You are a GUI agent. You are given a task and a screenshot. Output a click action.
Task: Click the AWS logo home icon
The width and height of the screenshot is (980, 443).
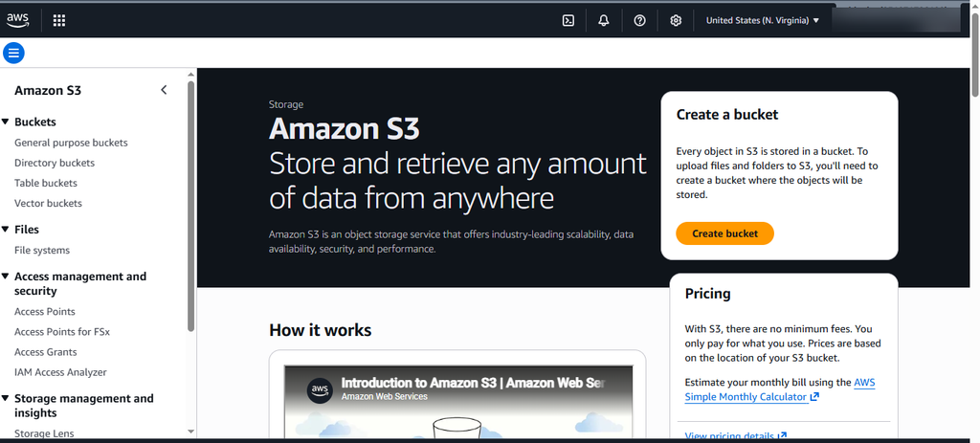pyautogui.click(x=18, y=21)
